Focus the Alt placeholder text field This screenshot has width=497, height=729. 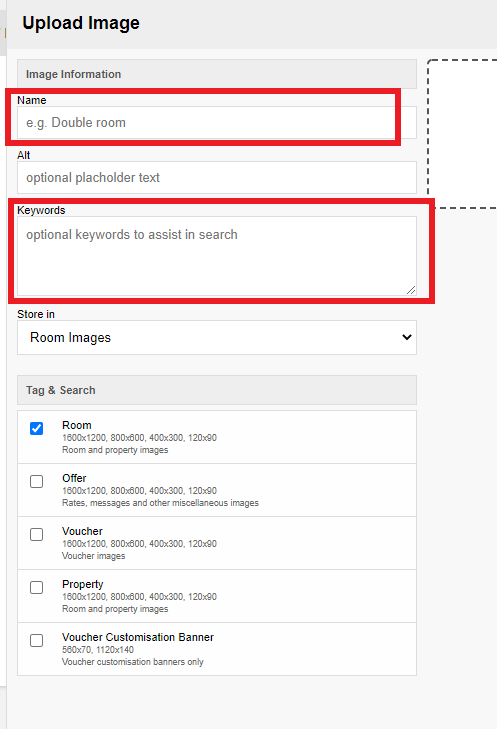pos(217,178)
